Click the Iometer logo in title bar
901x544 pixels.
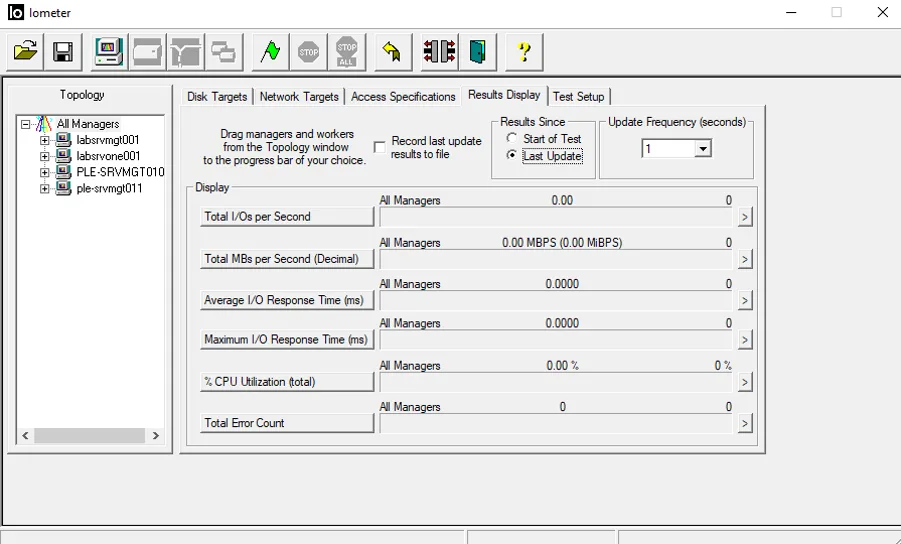click(x=16, y=12)
